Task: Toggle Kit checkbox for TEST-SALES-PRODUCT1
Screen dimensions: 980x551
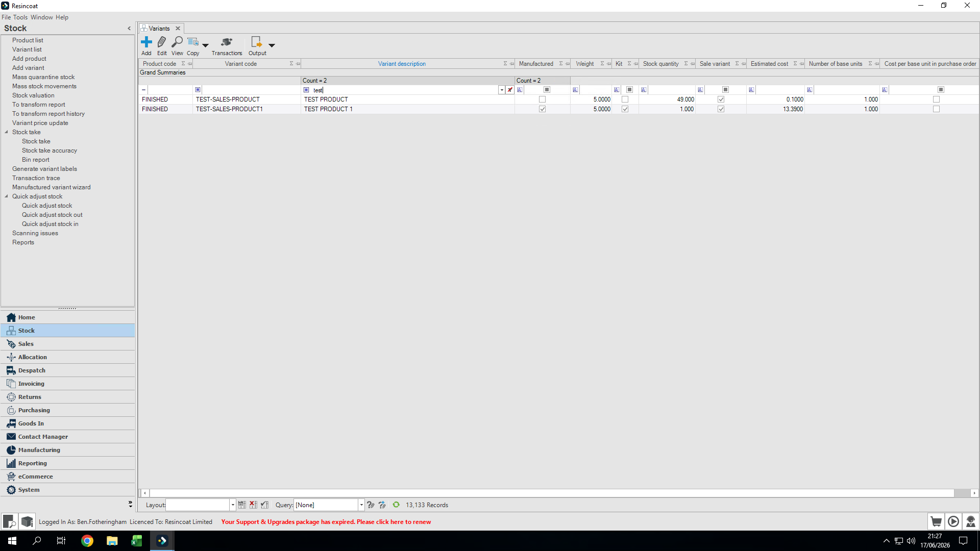Action: pos(625,109)
